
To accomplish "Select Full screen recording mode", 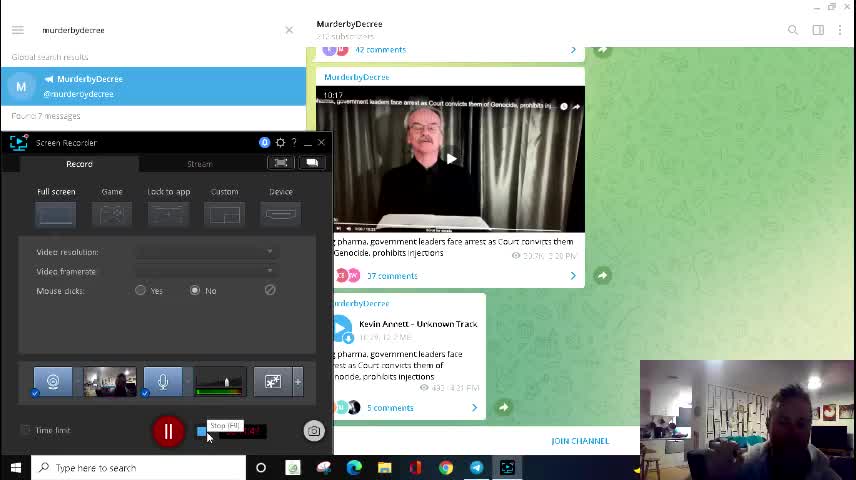I will [x=56, y=208].
